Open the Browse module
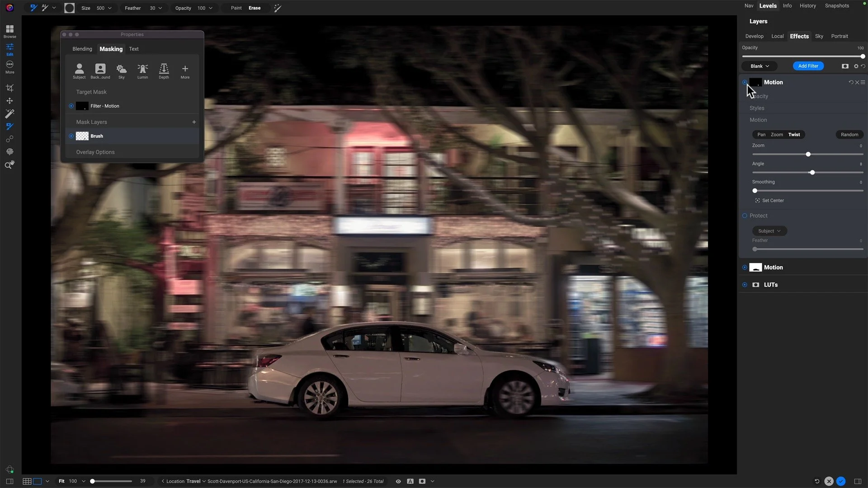Image resolution: width=868 pixels, height=488 pixels. tap(9, 31)
